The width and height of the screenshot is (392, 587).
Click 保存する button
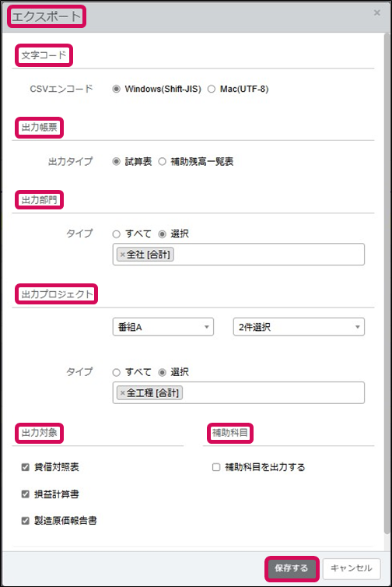click(292, 568)
